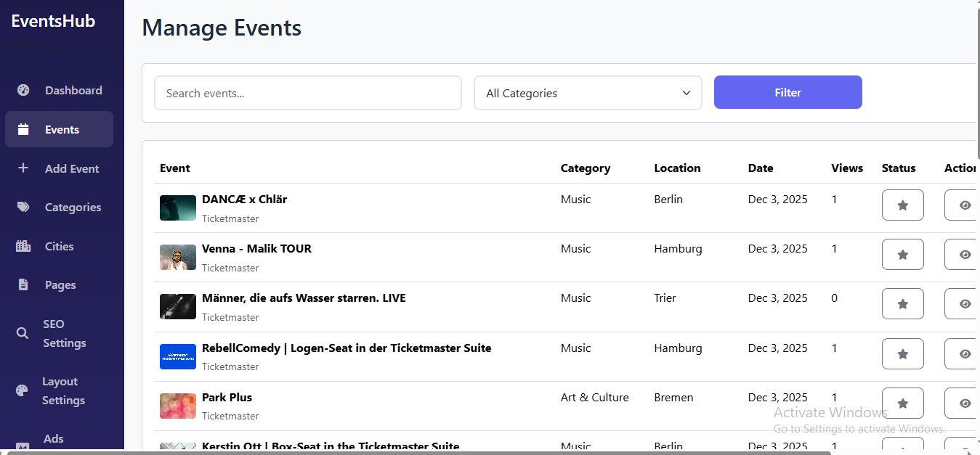Click the SEO Settings magnifier icon
Image resolution: width=980 pixels, height=455 pixels.
(x=23, y=334)
